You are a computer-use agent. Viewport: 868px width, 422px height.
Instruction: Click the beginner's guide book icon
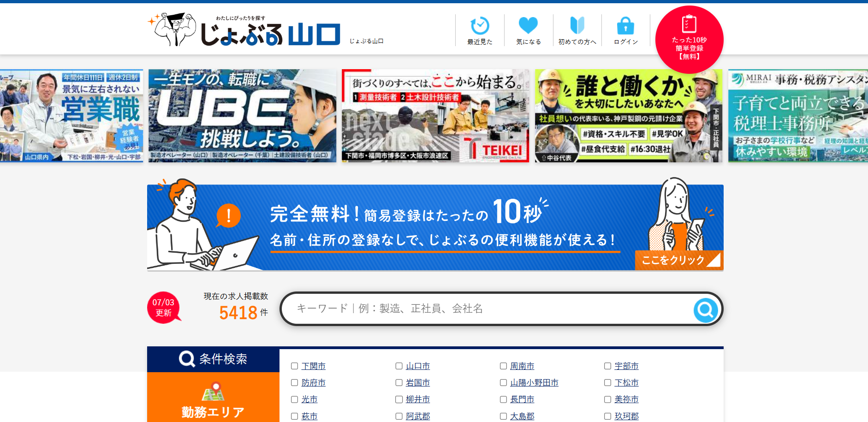pos(577,25)
